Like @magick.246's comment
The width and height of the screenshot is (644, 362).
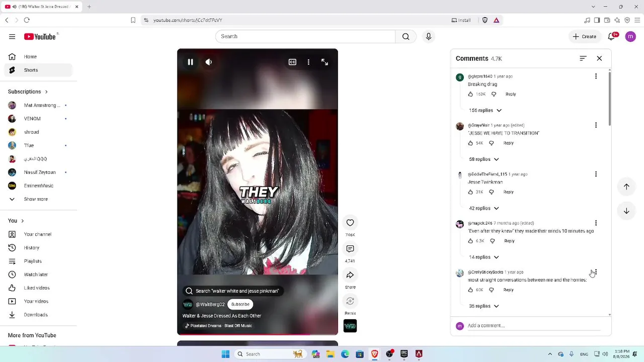click(471, 241)
